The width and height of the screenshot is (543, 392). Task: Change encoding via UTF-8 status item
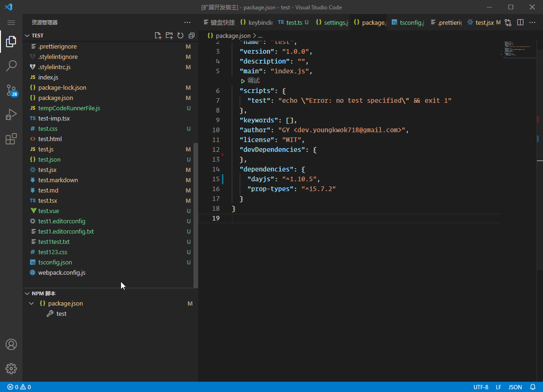[481, 387]
